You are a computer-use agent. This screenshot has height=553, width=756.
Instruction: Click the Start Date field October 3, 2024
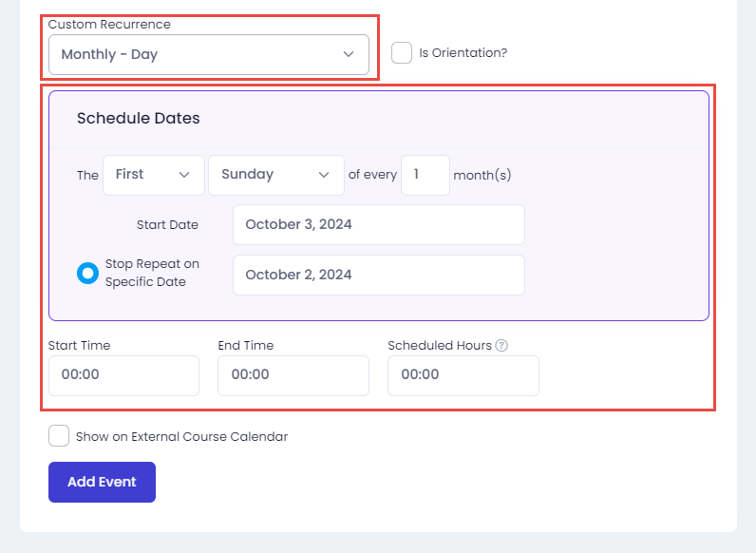pyautogui.click(x=379, y=225)
